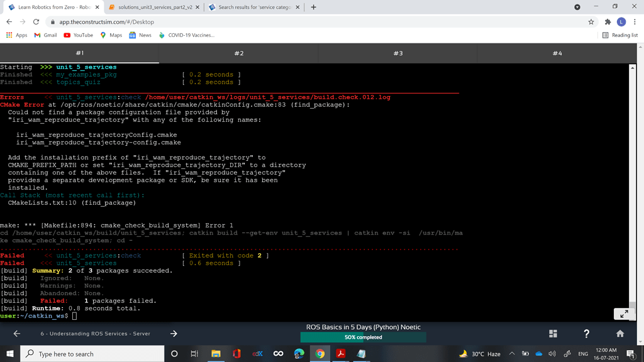The image size is (644, 362).
Task: Open help via the question mark icon
Action: point(586,334)
